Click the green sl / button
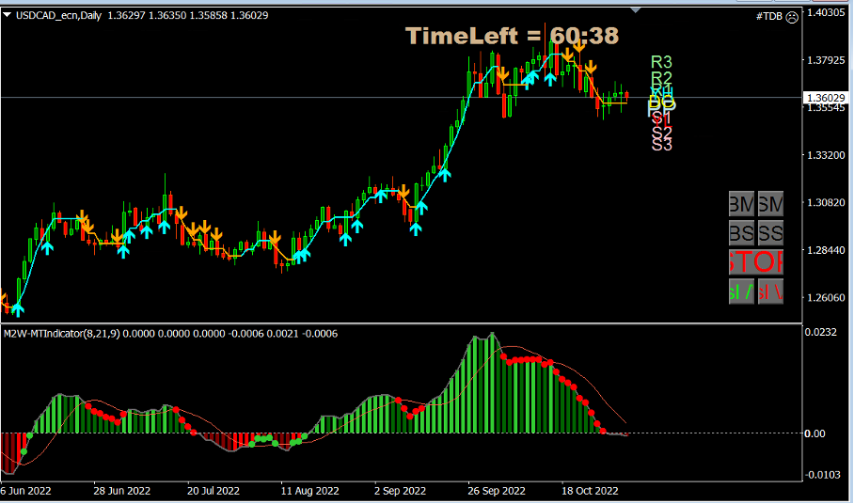 tap(741, 291)
